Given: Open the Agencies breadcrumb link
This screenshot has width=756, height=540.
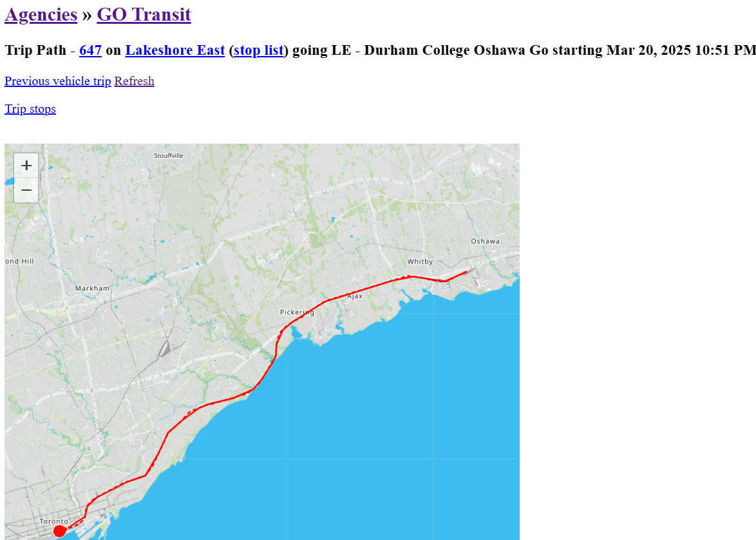Looking at the screenshot, I should click(x=41, y=14).
